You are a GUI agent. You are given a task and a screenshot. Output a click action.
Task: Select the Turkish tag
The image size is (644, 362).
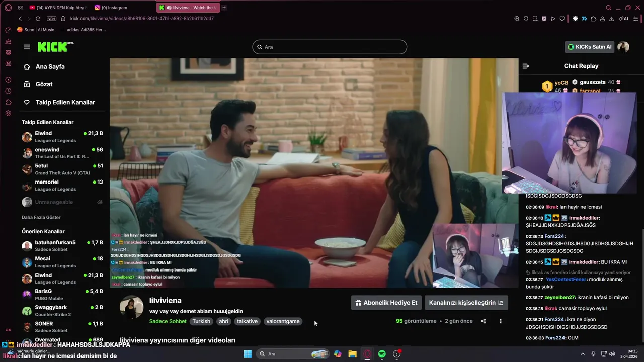pyautogui.click(x=201, y=321)
